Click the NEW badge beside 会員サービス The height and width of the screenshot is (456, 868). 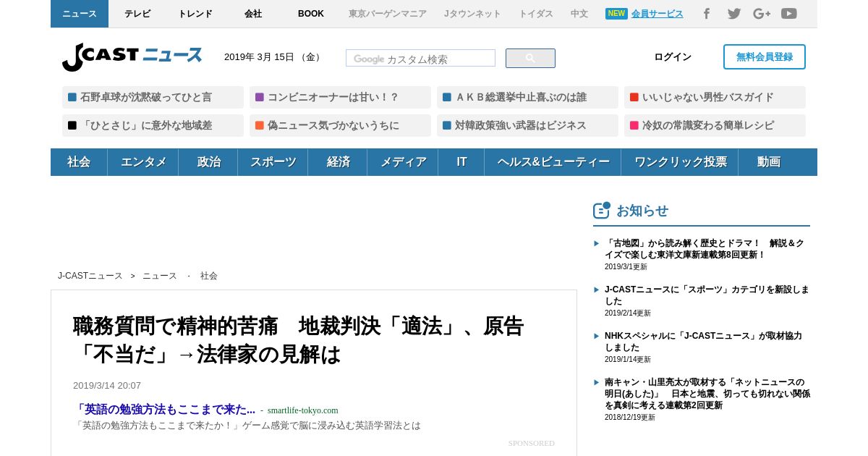click(616, 14)
